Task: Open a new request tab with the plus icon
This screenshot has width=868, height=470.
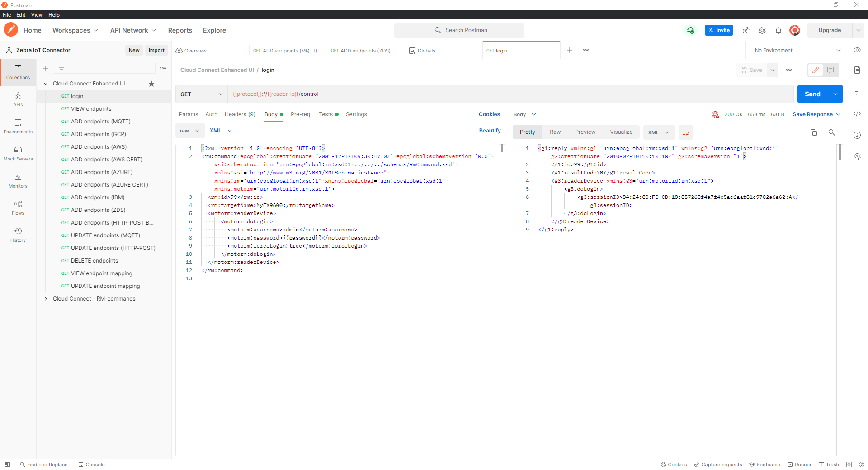Action: 570,50
